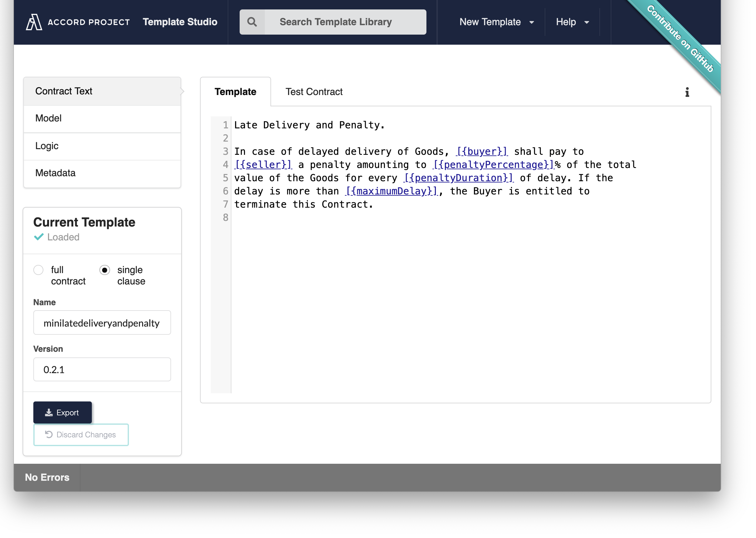Click the Version input field
This screenshot has height=538, width=756.
point(102,369)
